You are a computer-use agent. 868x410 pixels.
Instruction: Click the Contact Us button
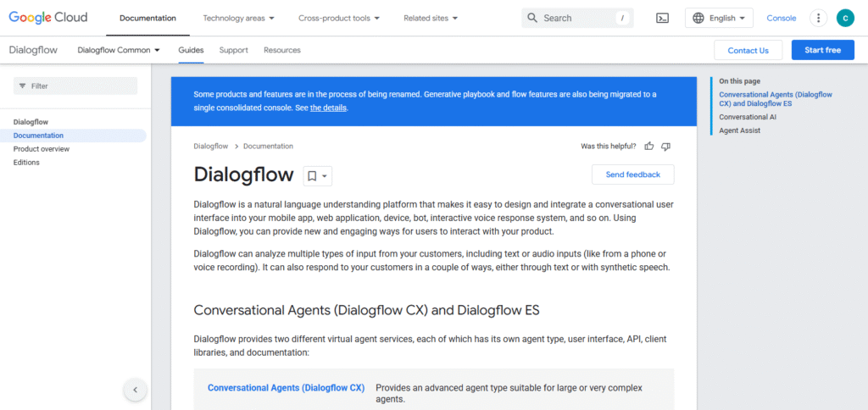pyautogui.click(x=748, y=50)
